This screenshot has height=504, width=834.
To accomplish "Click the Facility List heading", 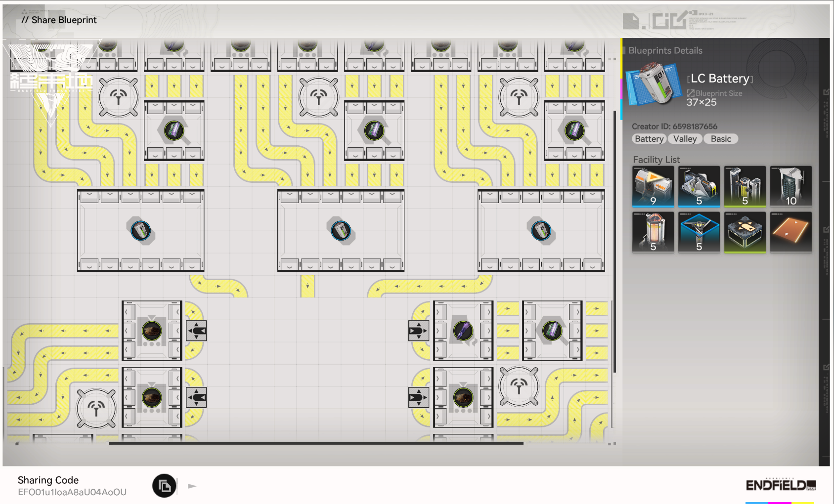I will [656, 160].
